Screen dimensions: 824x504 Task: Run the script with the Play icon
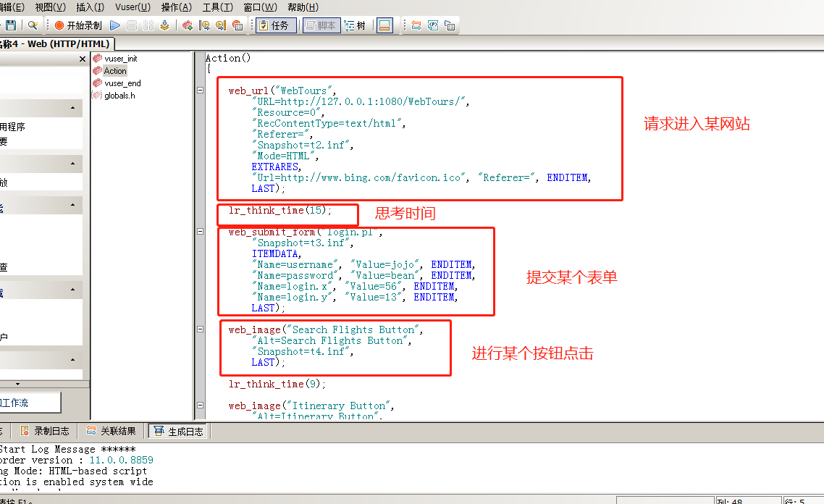(115, 25)
